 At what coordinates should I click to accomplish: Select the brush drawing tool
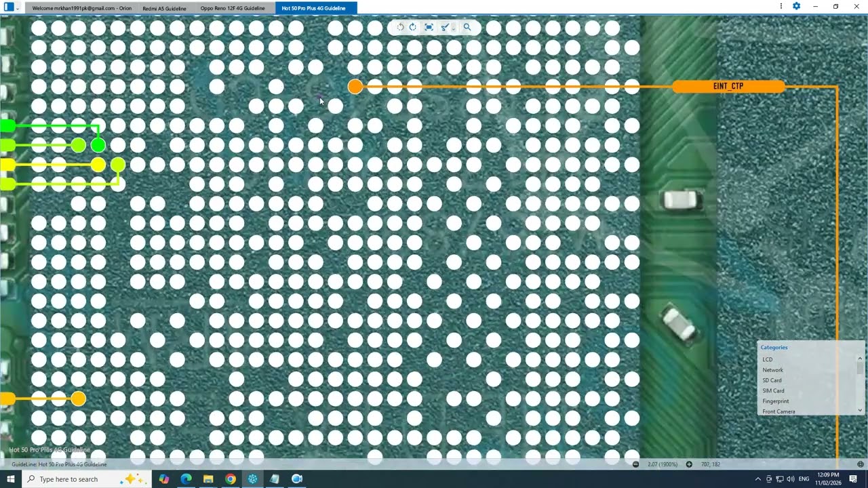(x=444, y=27)
